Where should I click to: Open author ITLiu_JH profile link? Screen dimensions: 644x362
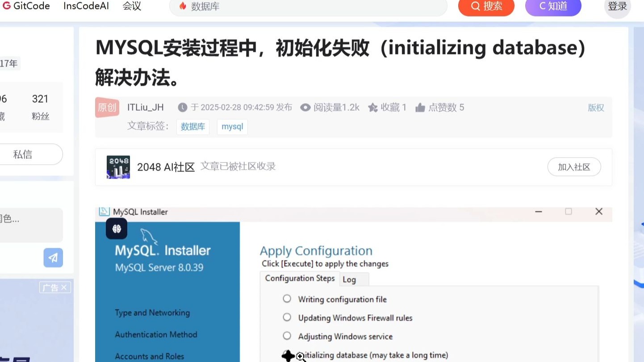tap(146, 107)
